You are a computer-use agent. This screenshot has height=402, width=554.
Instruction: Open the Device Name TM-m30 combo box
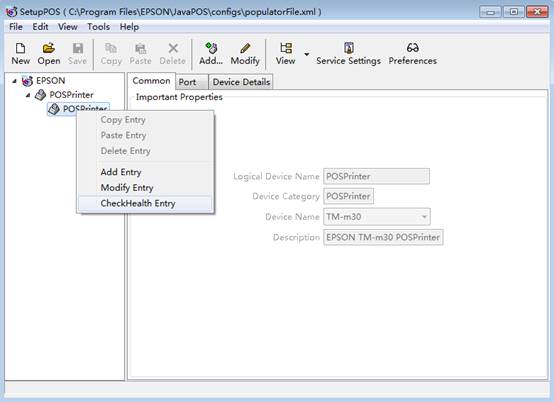pos(377,217)
